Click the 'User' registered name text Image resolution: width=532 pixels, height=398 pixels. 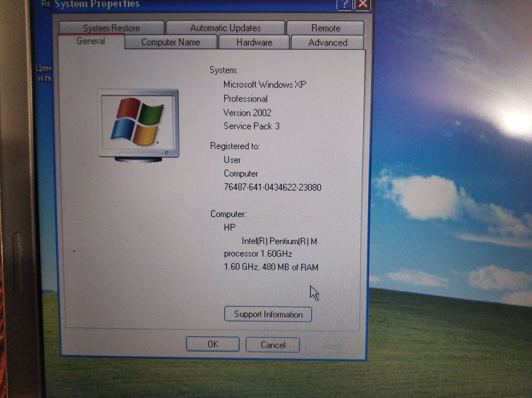[232, 160]
